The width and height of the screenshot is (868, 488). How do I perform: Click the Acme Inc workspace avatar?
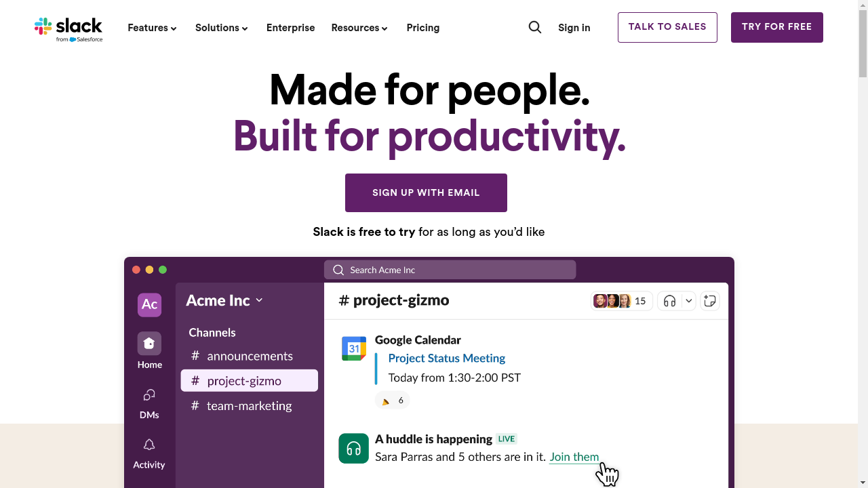click(149, 305)
